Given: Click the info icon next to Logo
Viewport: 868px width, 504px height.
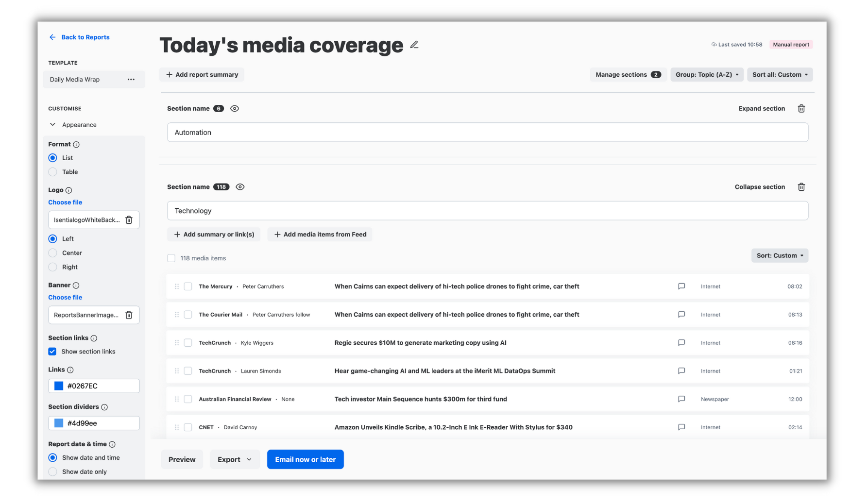Looking at the screenshot, I should pyautogui.click(x=68, y=190).
